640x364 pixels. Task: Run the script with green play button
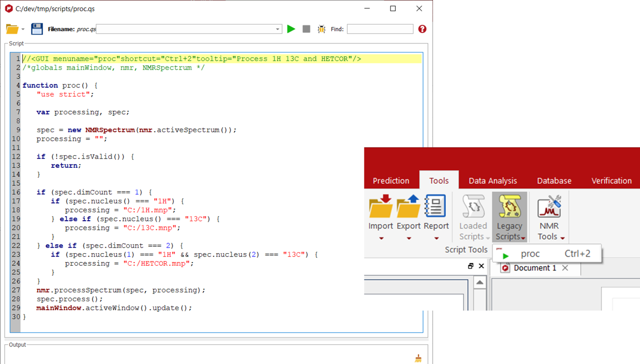291,29
